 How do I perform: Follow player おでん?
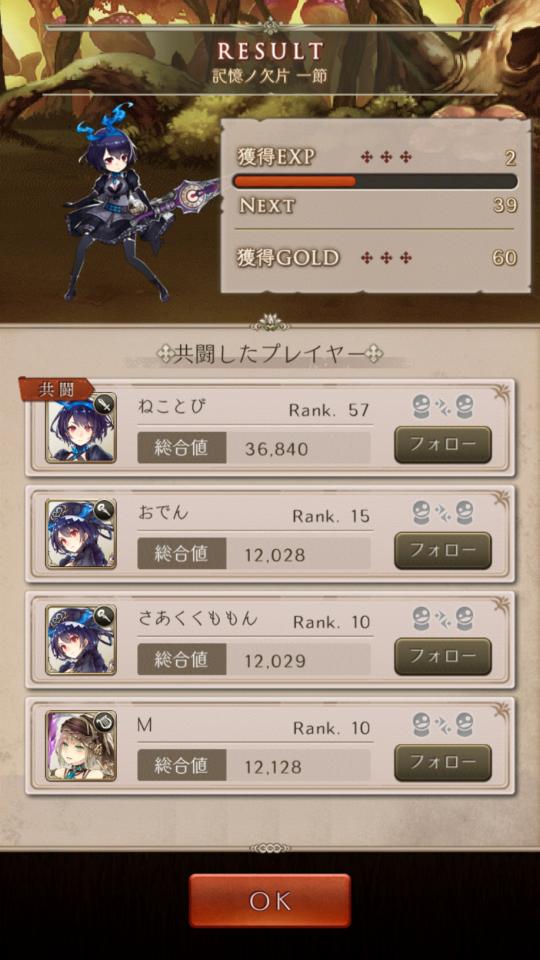pyautogui.click(x=443, y=550)
